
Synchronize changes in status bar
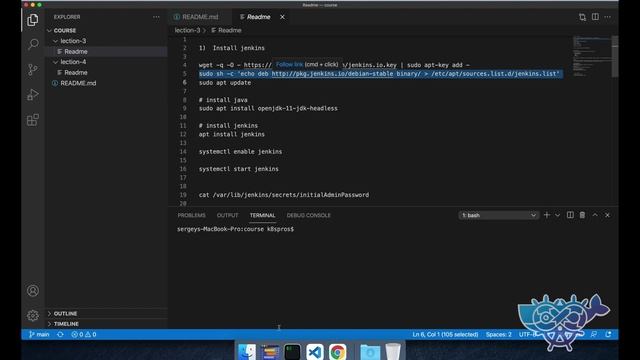60,334
